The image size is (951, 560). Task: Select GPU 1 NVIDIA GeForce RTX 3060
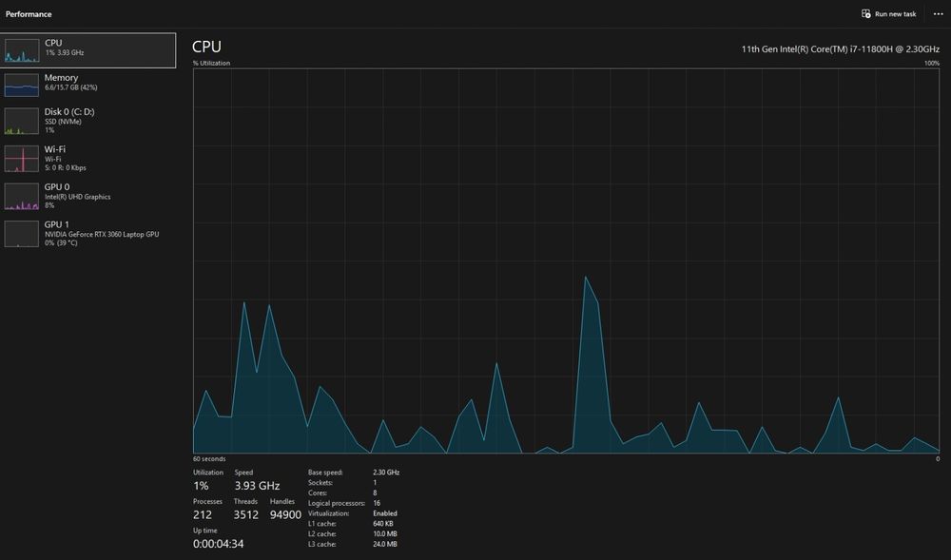tap(87, 233)
